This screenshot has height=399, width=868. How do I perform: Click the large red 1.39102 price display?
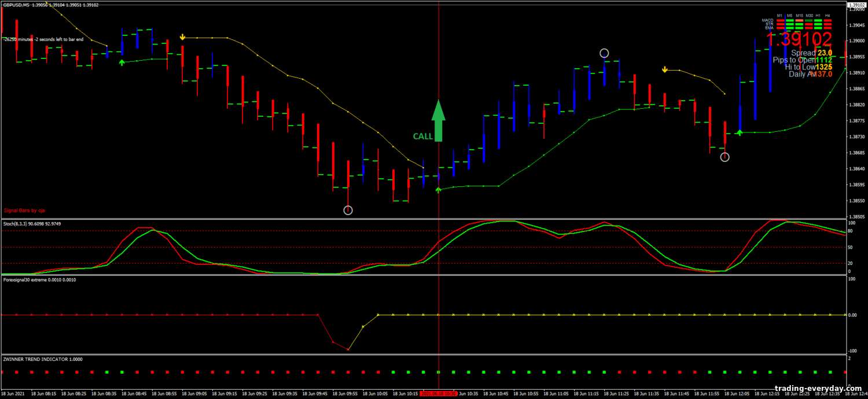799,39
